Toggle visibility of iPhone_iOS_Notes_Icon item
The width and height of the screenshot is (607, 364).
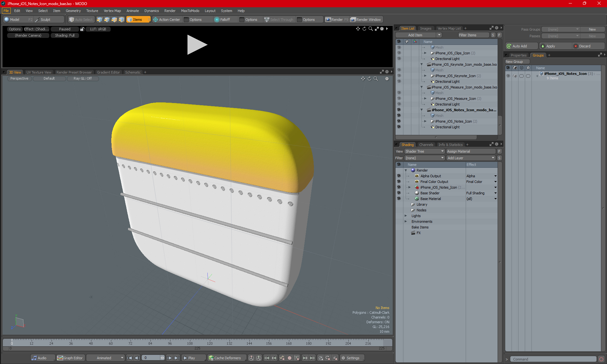coord(399,121)
